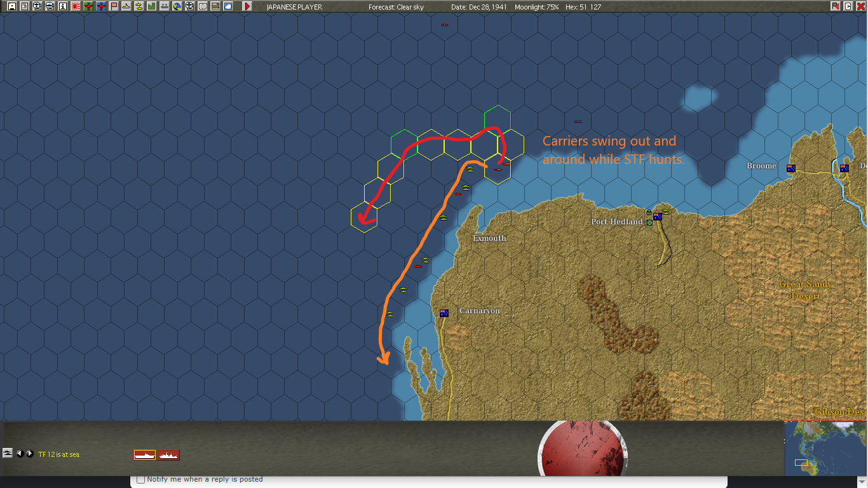Screen dimensions: 868x488
Task: Click the 'Great Sandy Desert' map label
Action: tap(807, 290)
